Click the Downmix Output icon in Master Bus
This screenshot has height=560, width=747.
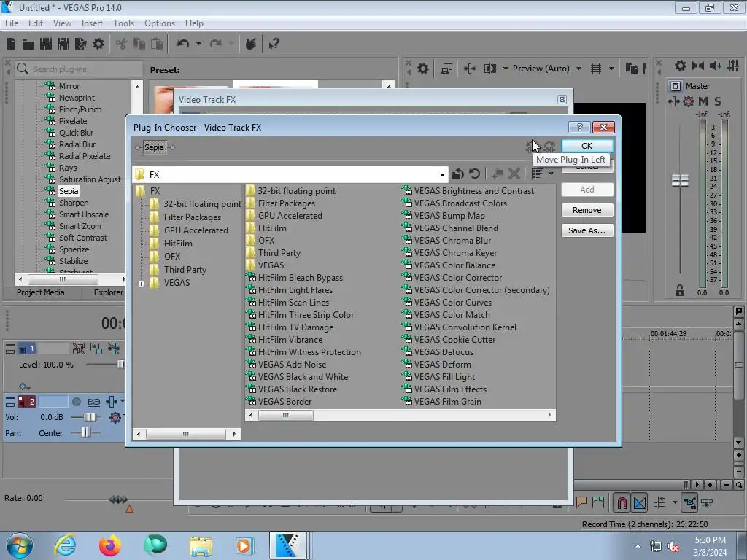[x=698, y=66]
